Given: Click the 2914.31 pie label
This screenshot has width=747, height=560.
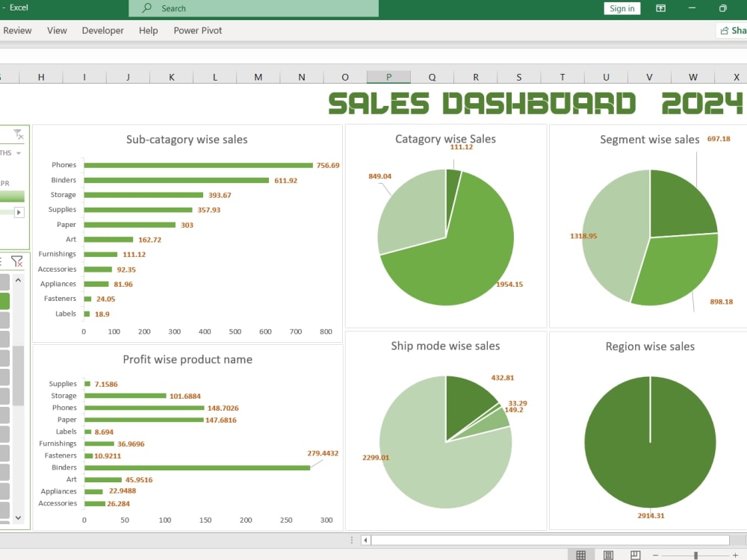Looking at the screenshot, I should pos(651,516).
